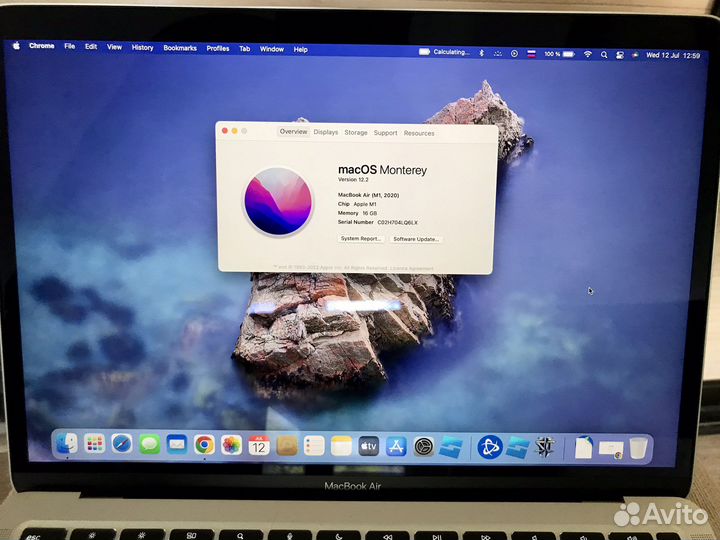This screenshot has width=720, height=540.
Task: Click the Software Update... button
Action: 416,239
